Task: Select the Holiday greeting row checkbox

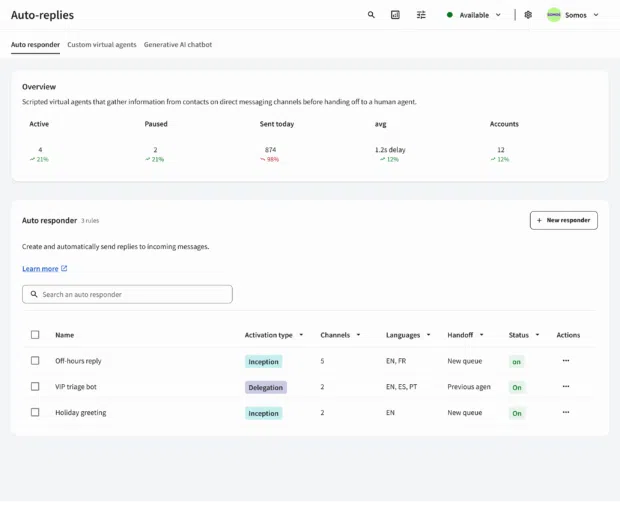Action: tap(35, 412)
